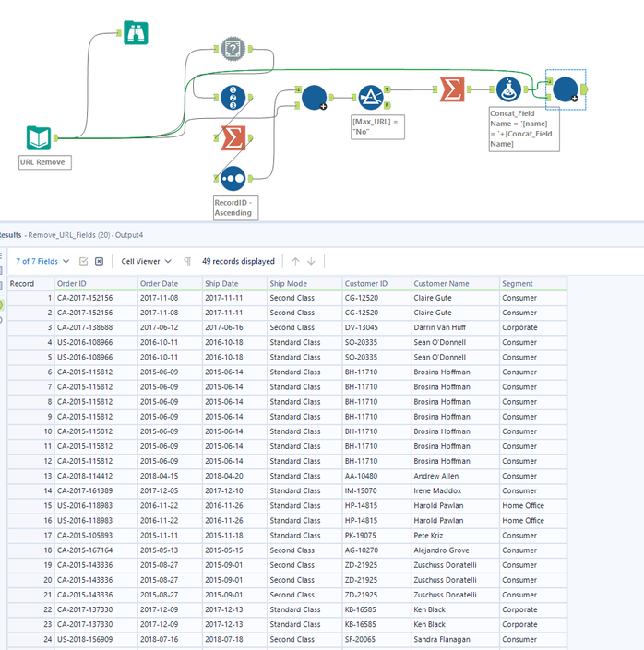Click the Order Date column header
Image resolution: width=644 pixels, height=650 pixels.
(170, 284)
